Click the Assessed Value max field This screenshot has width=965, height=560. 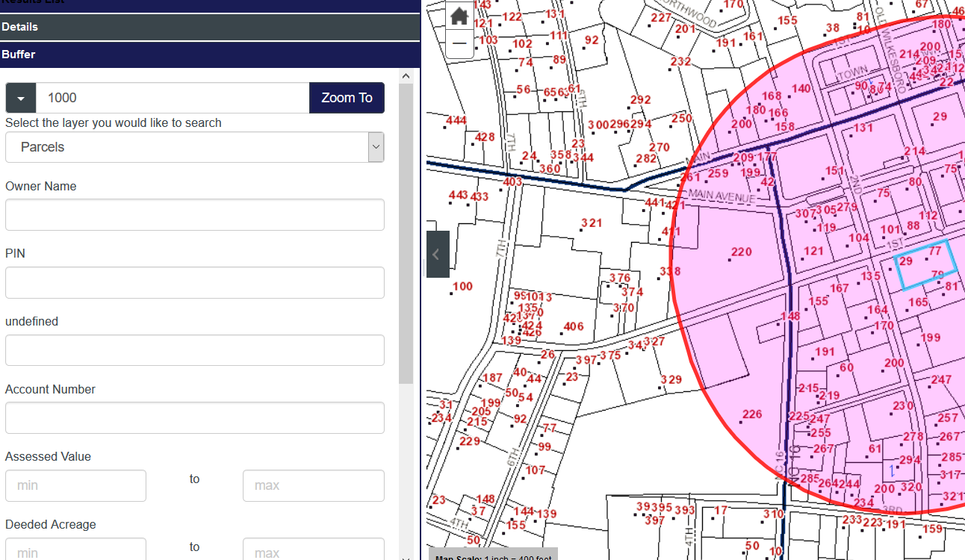point(313,486)
